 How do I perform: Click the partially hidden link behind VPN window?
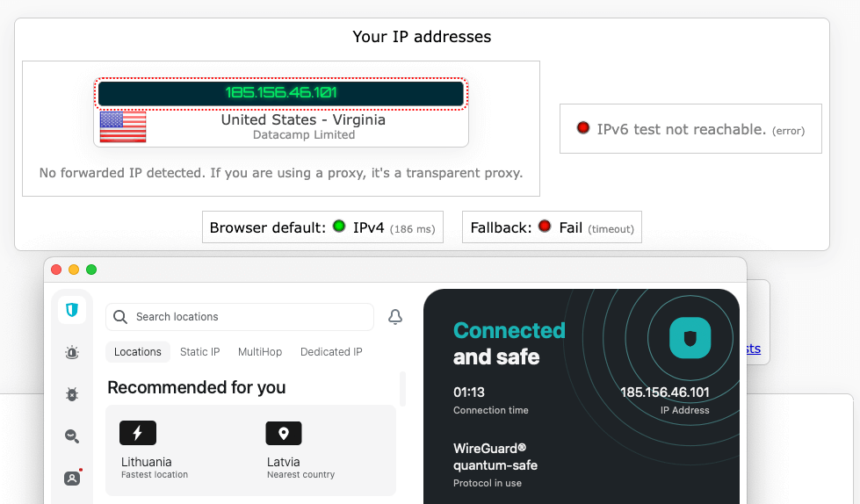tap(754, 349)
